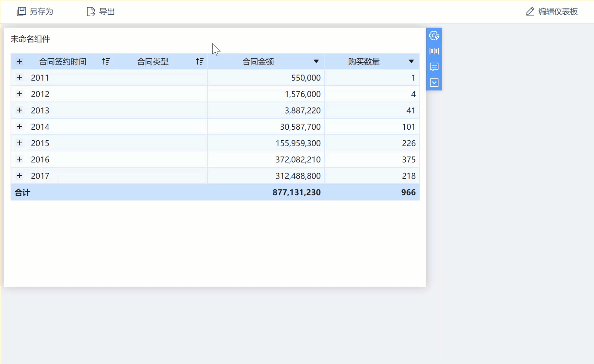Click the 877,131,230 total amount

pos(297,192)
